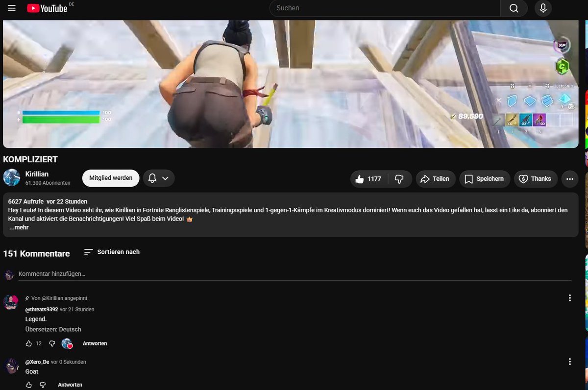Save the video with Speichern
Screen dimensions: 588x390
click(x=485, y=179)
